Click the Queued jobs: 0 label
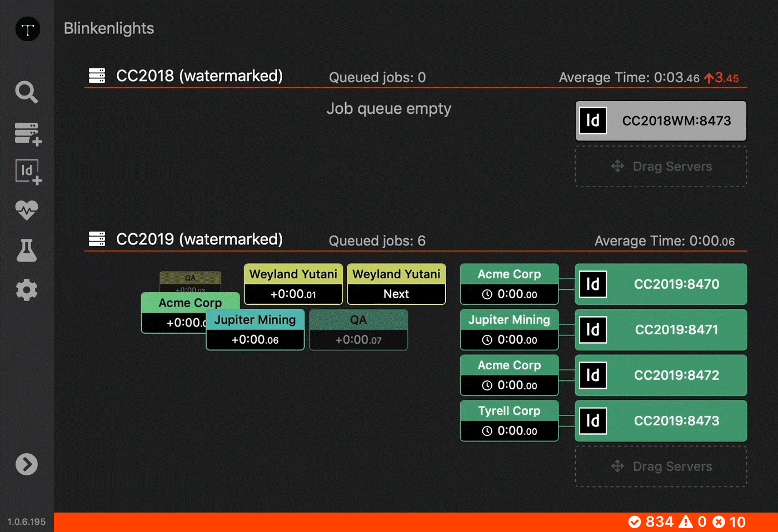778x532 pixels. point(377,77)
